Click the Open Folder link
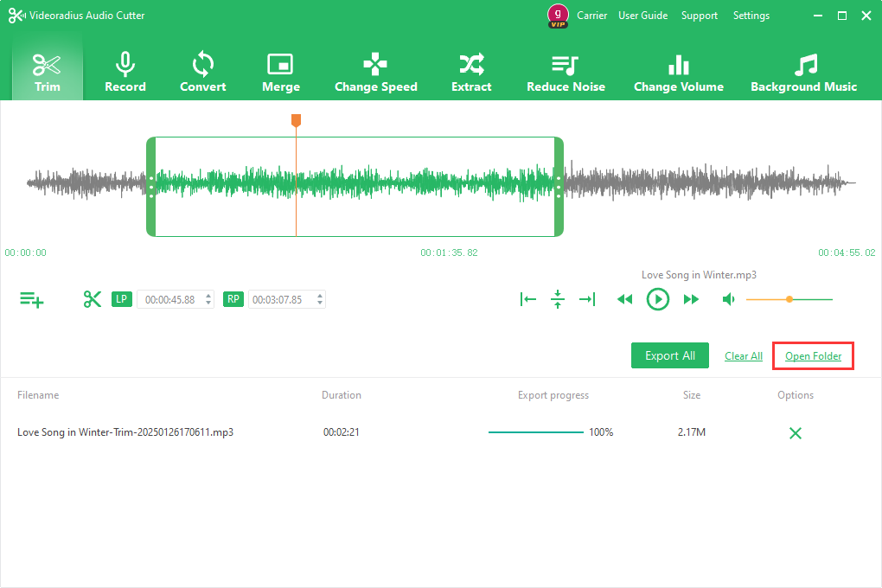Screen dimensions: 882x588 pos(814,356)
